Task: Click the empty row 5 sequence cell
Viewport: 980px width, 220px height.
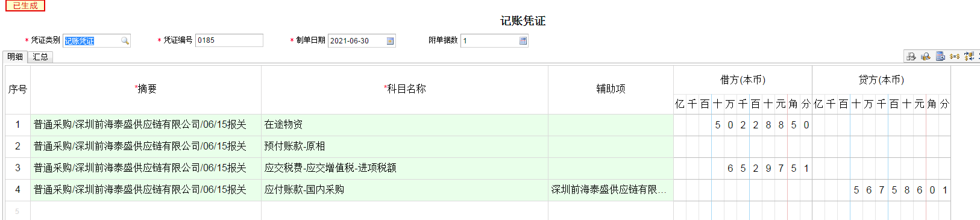Action: (x=17, y=211)
